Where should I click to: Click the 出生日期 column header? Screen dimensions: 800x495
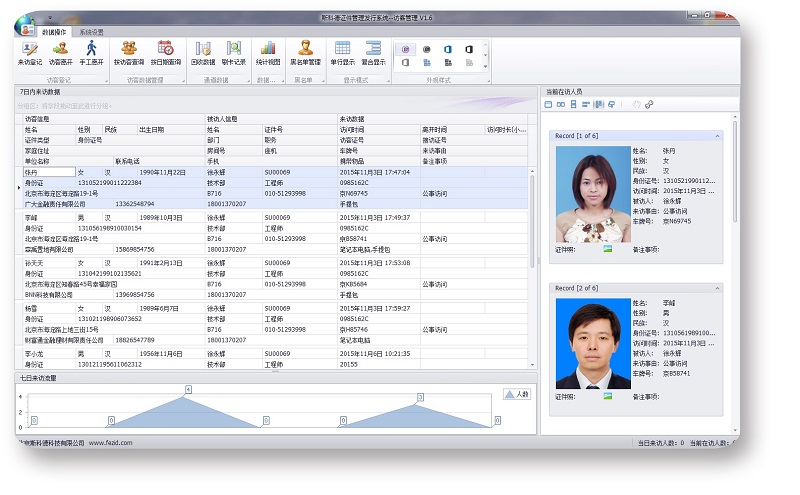click(170, 130)
